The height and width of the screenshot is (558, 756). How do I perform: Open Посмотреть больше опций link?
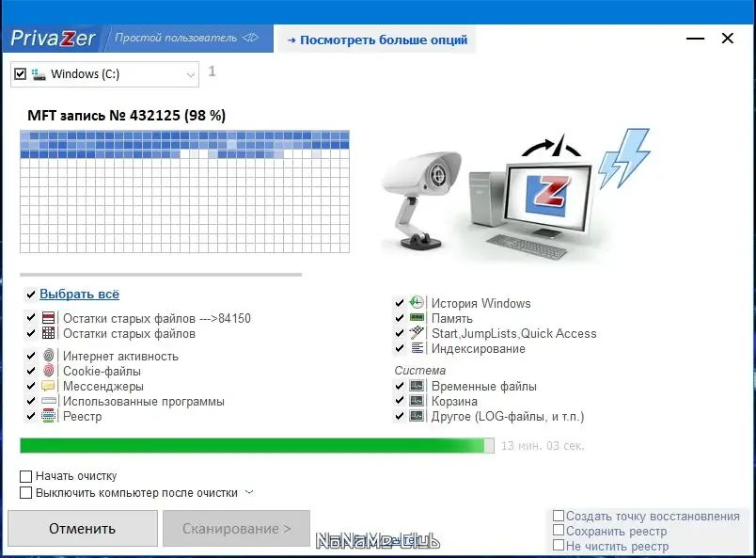click(377, 40)
